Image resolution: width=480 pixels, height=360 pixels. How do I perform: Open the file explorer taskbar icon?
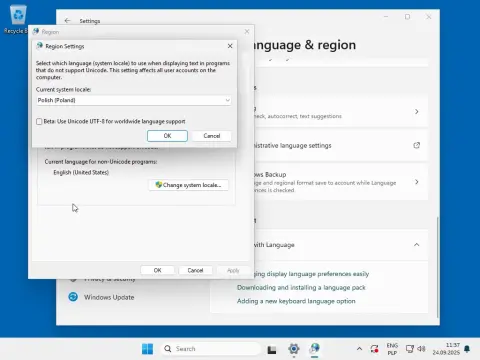point(272,349)
